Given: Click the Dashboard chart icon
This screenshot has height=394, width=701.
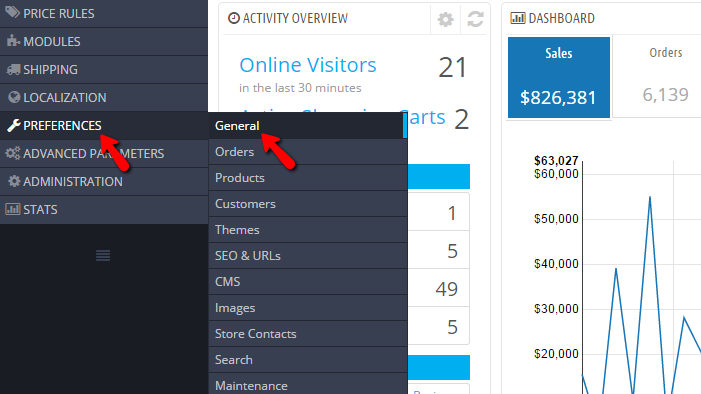Looking at the screenshot, I should pos(518,18).
